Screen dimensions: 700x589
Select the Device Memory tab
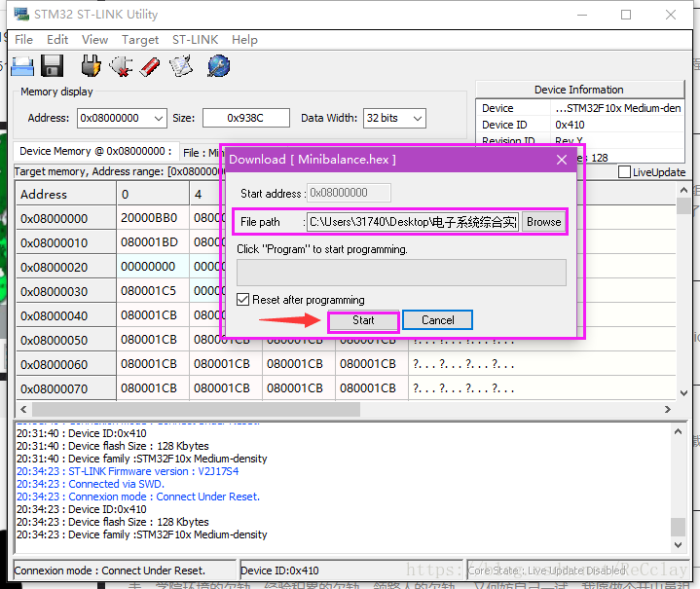95,152
